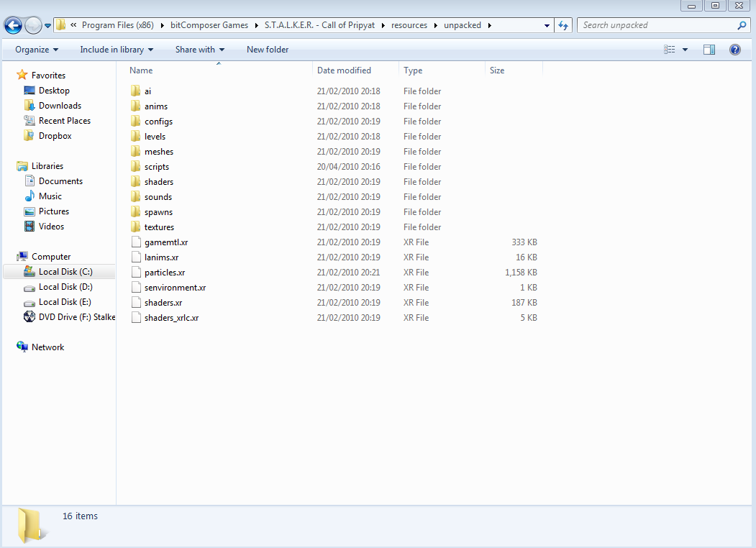Select Local Disk (E:)
The width and height of the screenshot is (756, 548).
click(x=65, y=302)
